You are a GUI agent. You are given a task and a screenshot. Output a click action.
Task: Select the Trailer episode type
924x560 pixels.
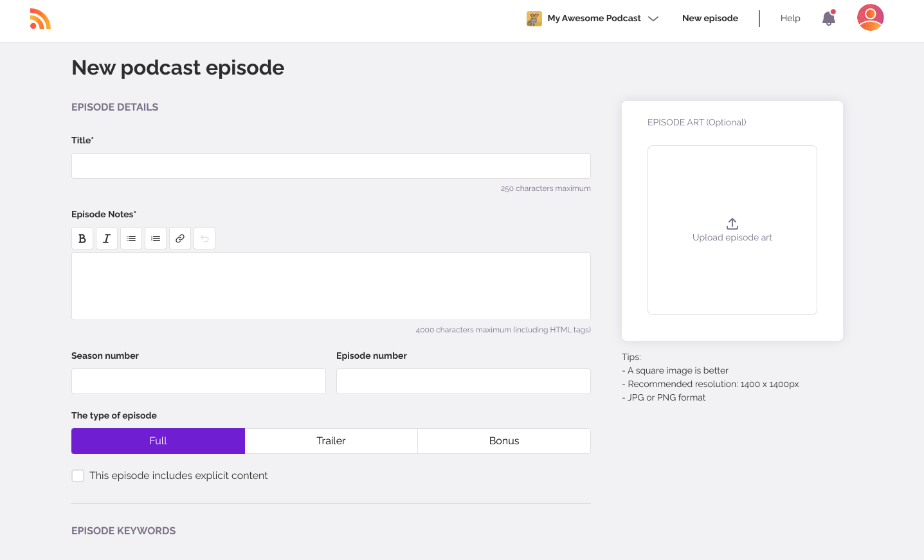tap(331, 440)
